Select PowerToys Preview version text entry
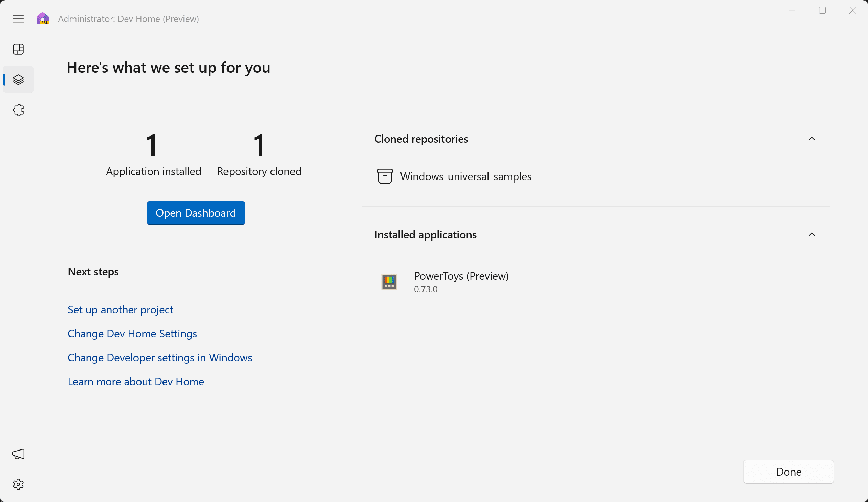Image resolution: width=868 pixels, height=502 pixels. coord(426,289)
